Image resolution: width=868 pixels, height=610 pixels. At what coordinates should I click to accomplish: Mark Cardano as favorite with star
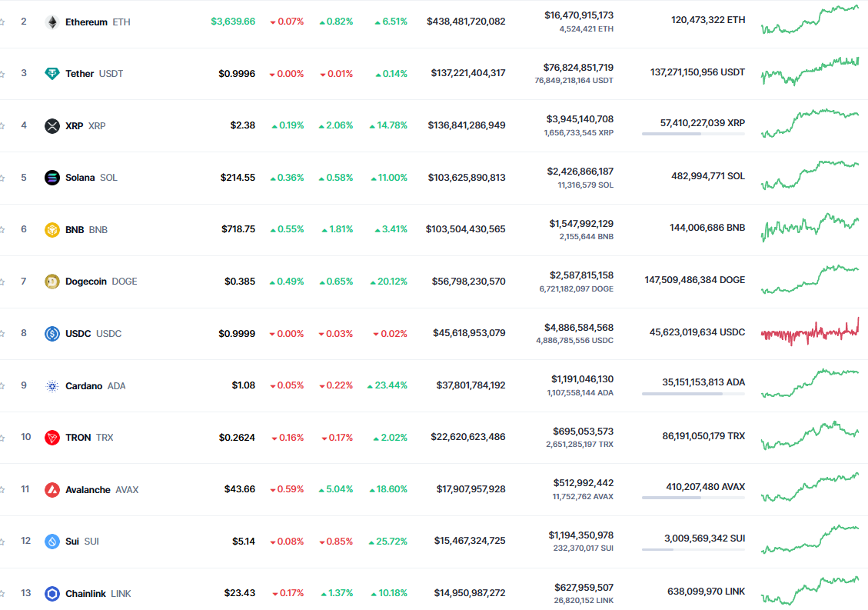click(2, 385)
